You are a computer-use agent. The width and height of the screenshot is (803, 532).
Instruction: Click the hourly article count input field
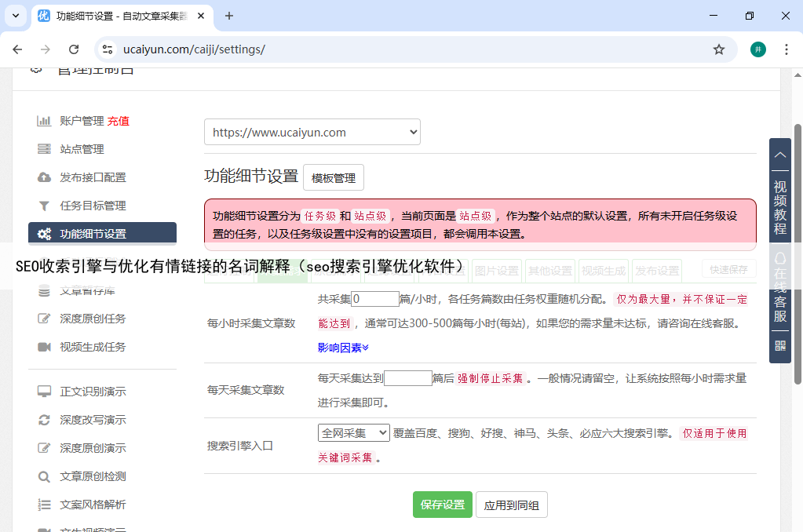375,299
